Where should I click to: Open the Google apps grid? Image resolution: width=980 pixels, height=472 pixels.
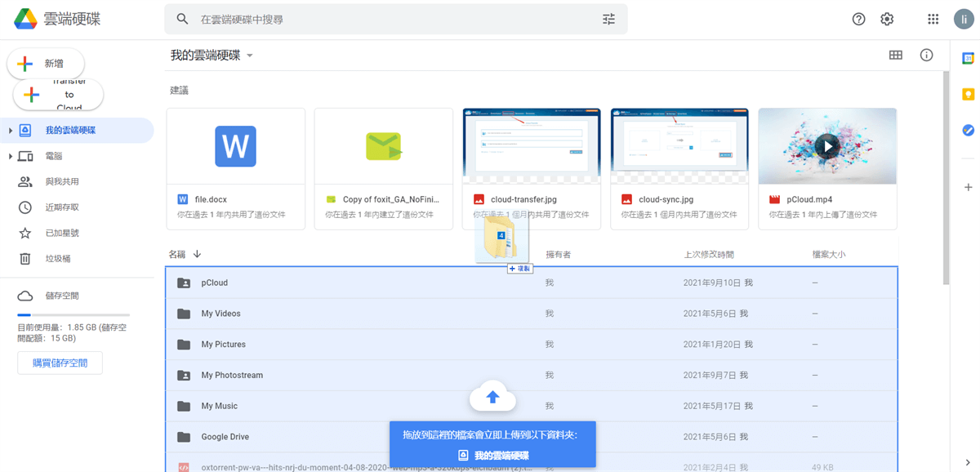tap(933, 19)
